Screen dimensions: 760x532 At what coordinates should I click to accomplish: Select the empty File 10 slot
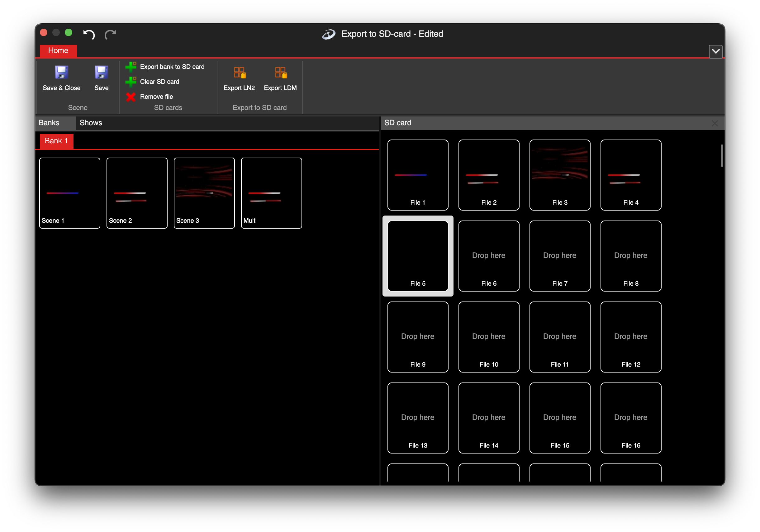[x=489, y=337]
